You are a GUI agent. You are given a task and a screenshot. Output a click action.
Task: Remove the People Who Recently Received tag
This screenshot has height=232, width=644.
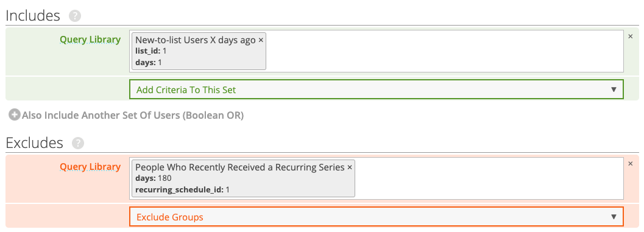click(350, 167)
